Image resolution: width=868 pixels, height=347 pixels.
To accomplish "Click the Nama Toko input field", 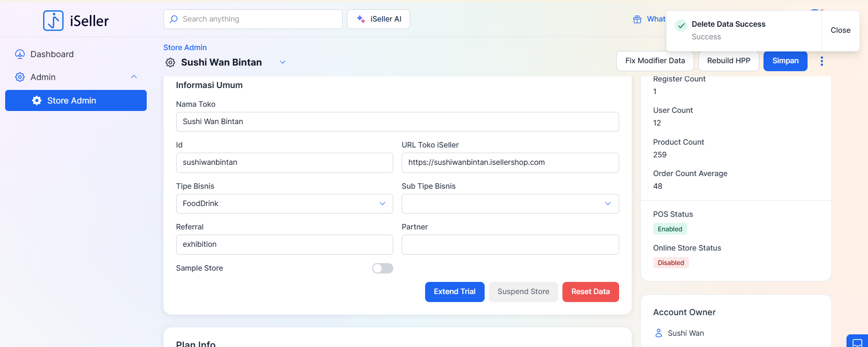I will (397, 122).
